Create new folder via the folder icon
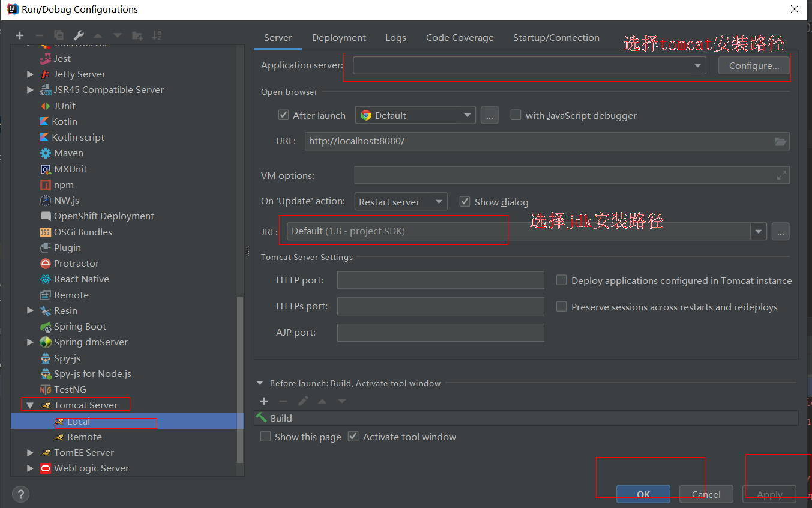The height and width of the screenshot is (508, 812). click(x=137, y=35)
